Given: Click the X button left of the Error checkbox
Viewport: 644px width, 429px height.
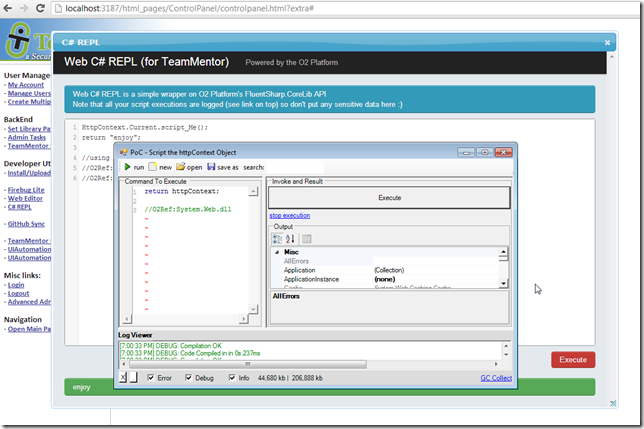Looking at the screenshot, I should 123,377.
